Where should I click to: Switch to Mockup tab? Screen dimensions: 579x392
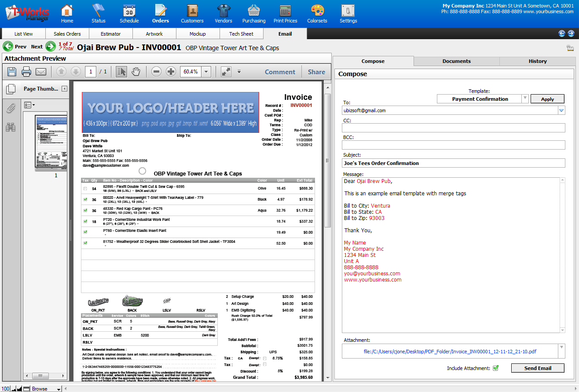click(x=198, y=34)
